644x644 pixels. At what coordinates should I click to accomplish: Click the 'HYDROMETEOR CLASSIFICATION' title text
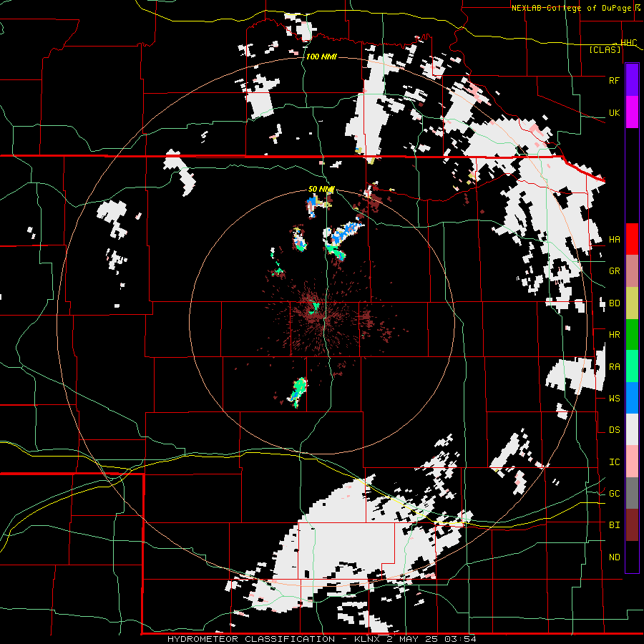coord(251,639)
